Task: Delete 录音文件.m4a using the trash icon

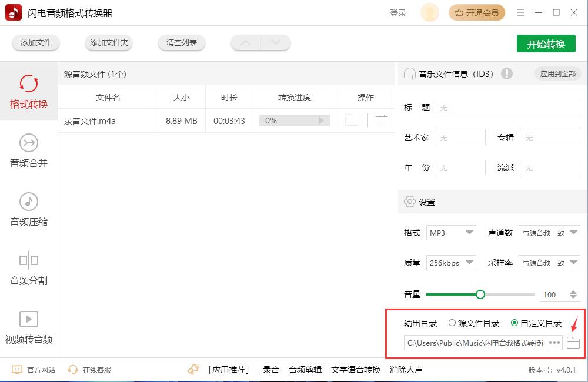Action: coord(381,120)
